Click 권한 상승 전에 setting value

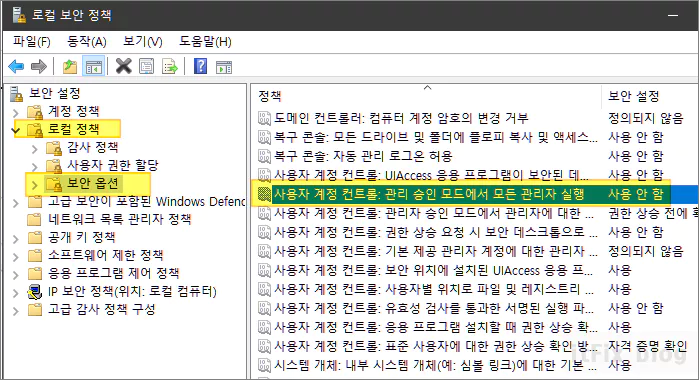[x=653, y=213]
